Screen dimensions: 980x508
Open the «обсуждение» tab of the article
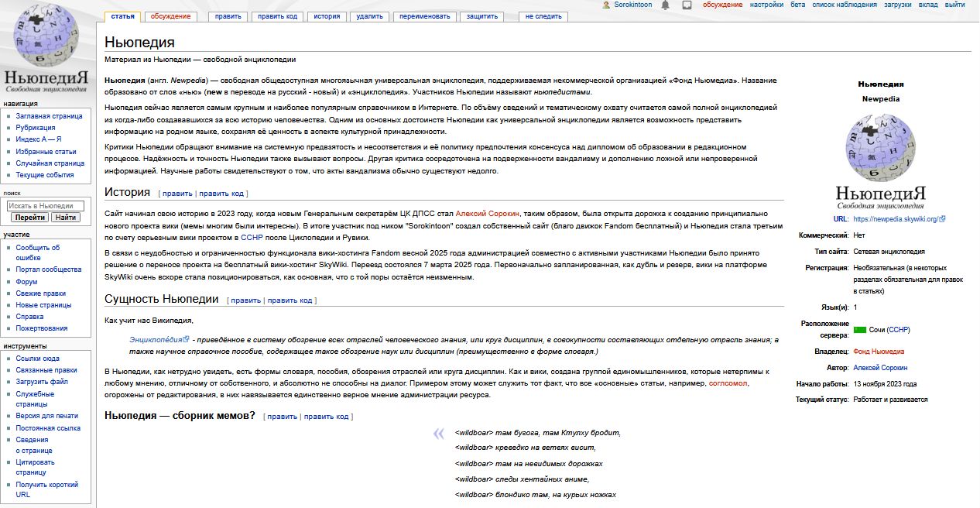170,16
